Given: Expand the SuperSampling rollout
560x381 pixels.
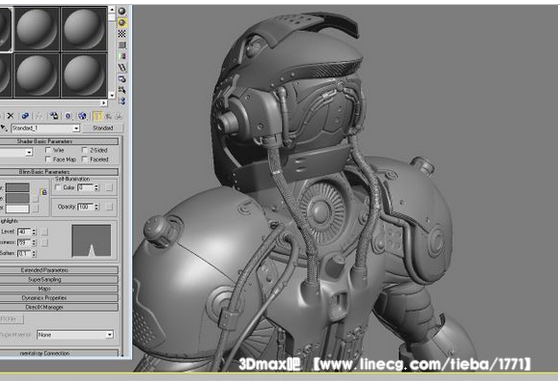Looking at the screenshot, I should point(59,279).
